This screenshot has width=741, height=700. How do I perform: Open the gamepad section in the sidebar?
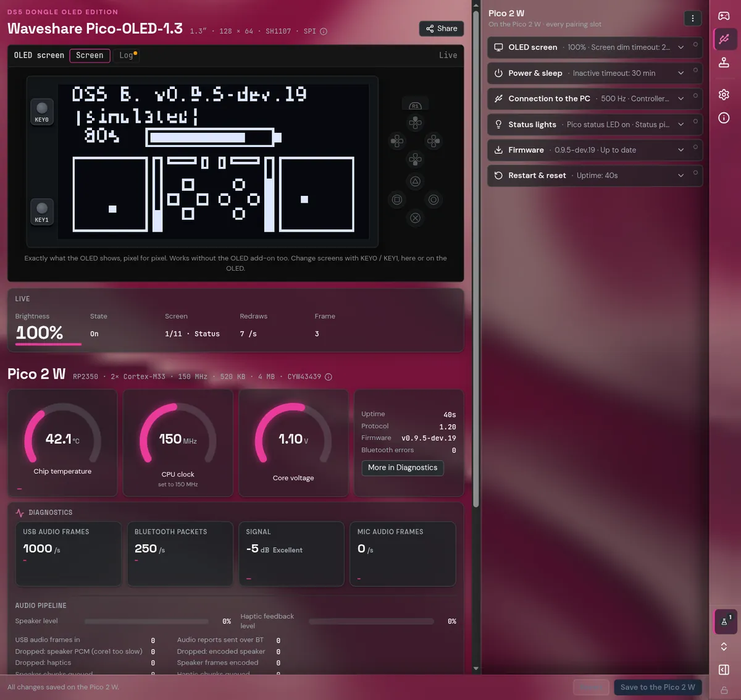coord(724,16)
